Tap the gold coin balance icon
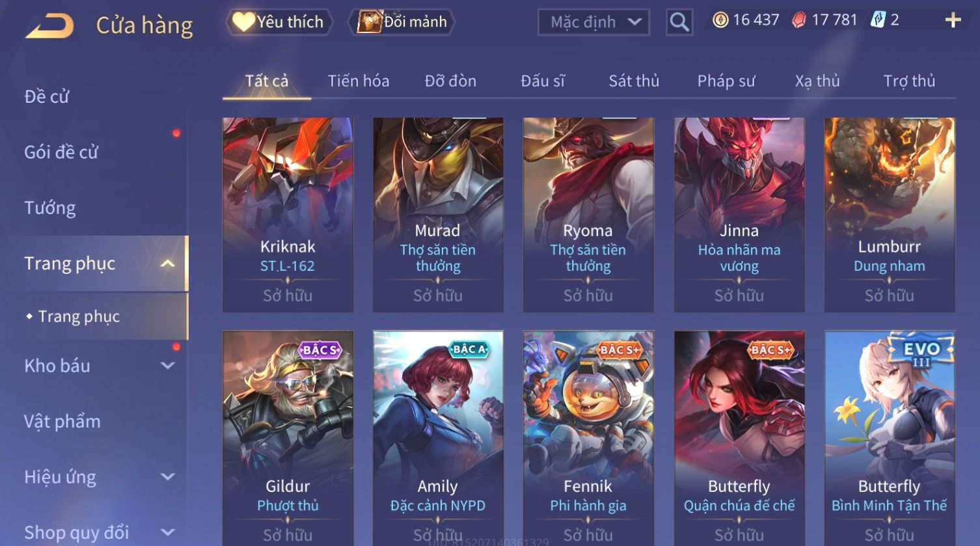 coord(720,20)
